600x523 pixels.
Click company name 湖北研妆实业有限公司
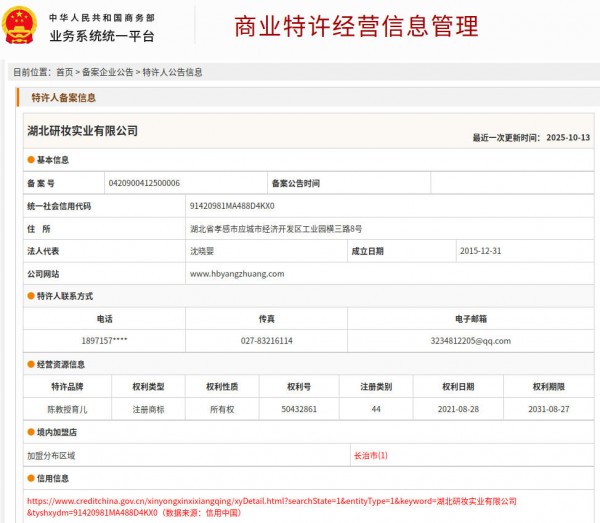82,131
